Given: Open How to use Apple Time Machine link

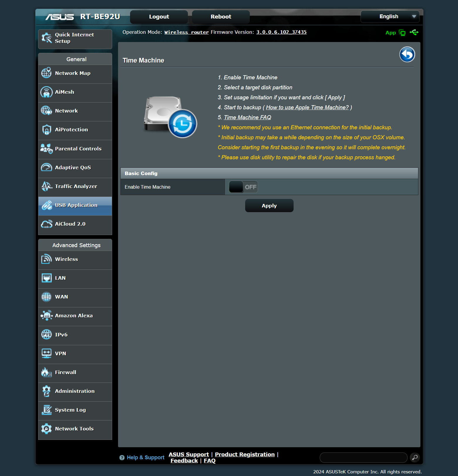Looking at the screenshot, I should click(307, 108).
